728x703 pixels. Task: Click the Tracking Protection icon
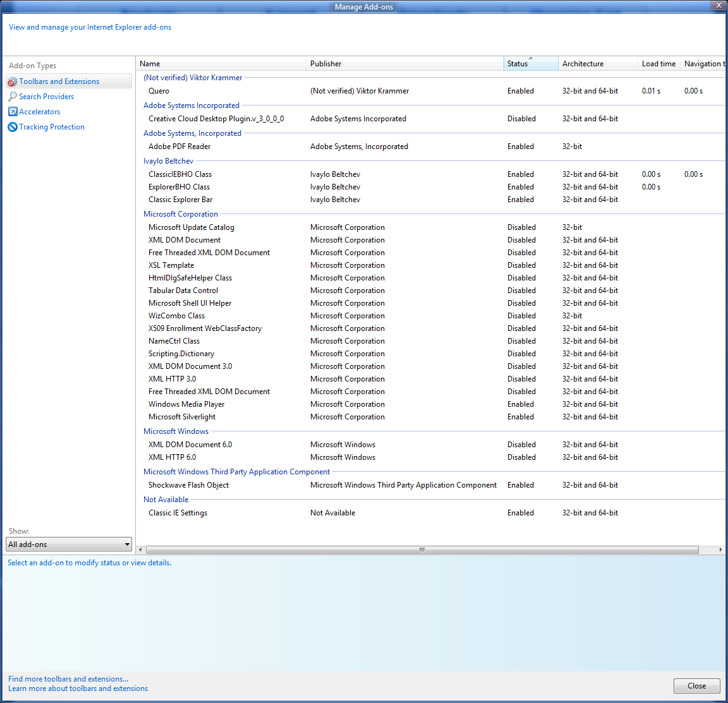(12, 127)
